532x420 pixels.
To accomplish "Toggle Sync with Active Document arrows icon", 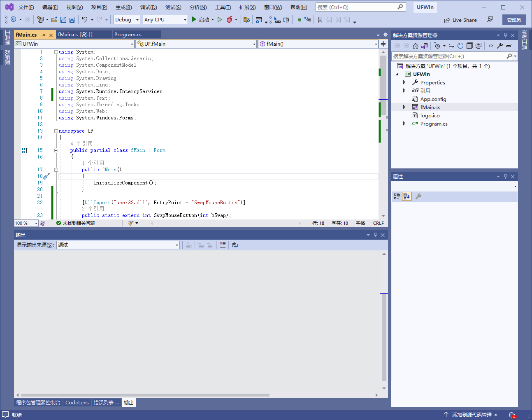I will click(x=451, y=46).
